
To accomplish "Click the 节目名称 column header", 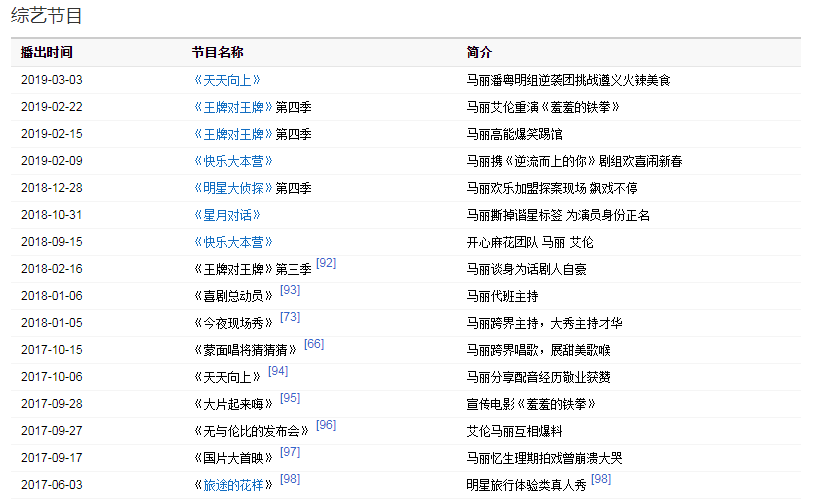I will [x=217, y=52].
